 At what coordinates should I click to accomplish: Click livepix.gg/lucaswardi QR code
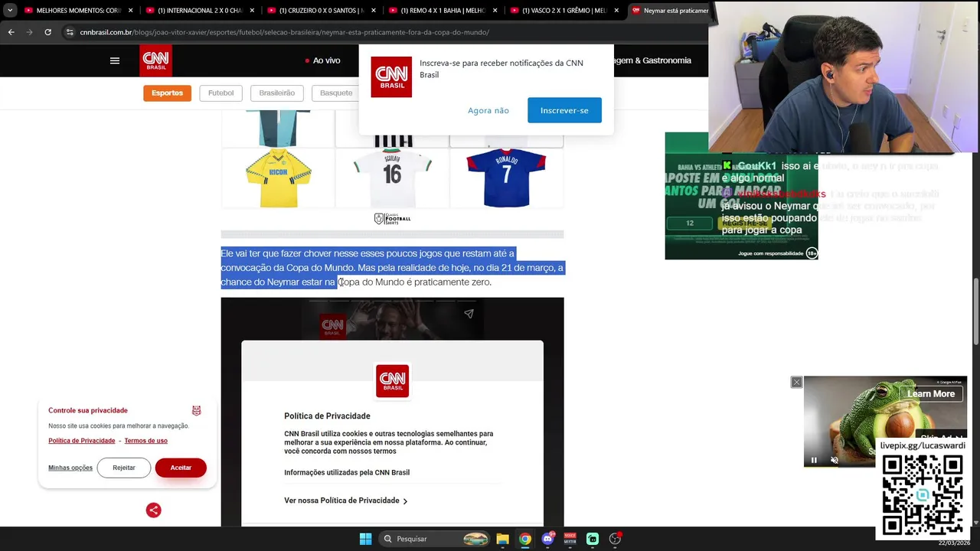923,495
